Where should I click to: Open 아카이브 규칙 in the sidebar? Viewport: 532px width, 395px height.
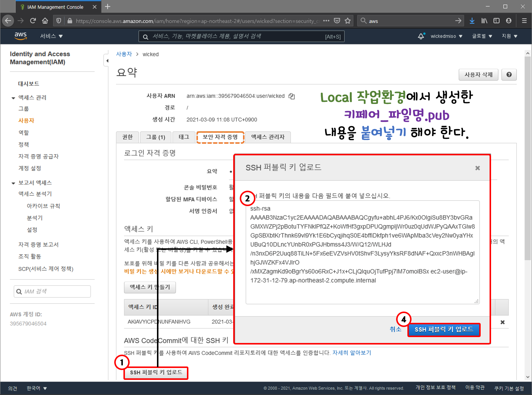pos(43,206)
